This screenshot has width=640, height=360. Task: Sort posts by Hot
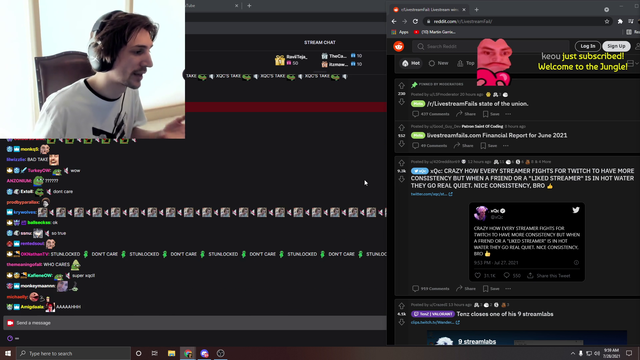[x=411, y=63]
